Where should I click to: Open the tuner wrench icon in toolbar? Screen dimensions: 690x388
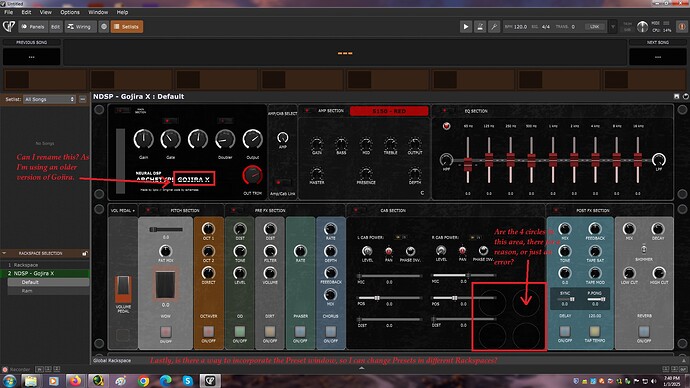494,27
